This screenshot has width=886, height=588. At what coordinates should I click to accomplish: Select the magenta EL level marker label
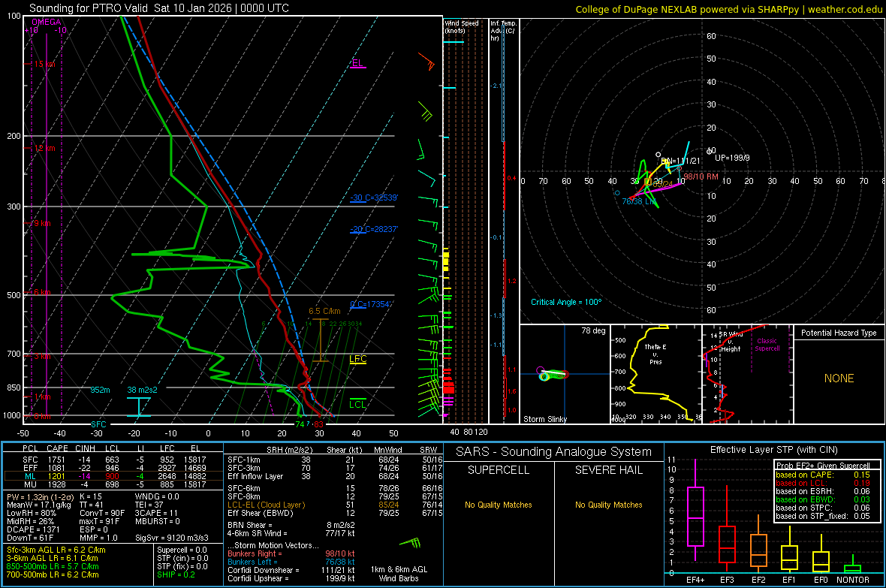357,63
